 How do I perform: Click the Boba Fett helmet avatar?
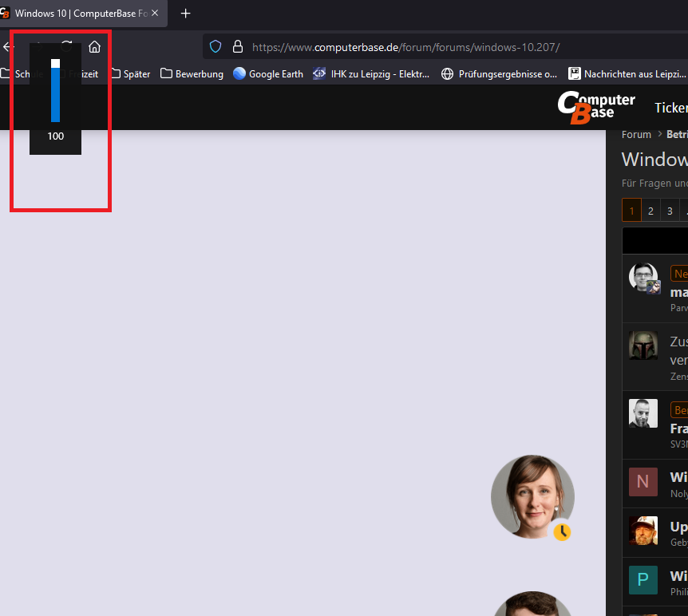643,346
